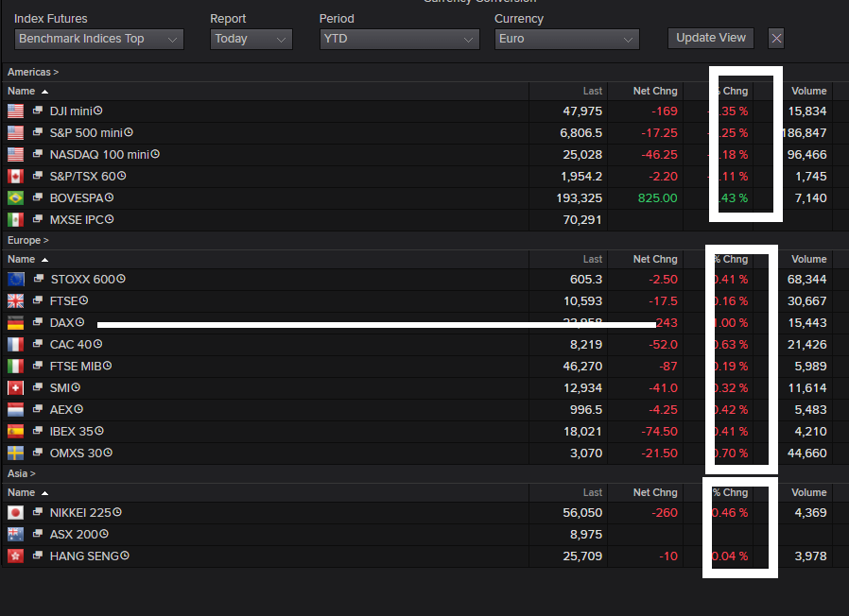The image size is (849, 616).
Task: Click the popup icon beside IBEX 35
Action: coord(38,430)
